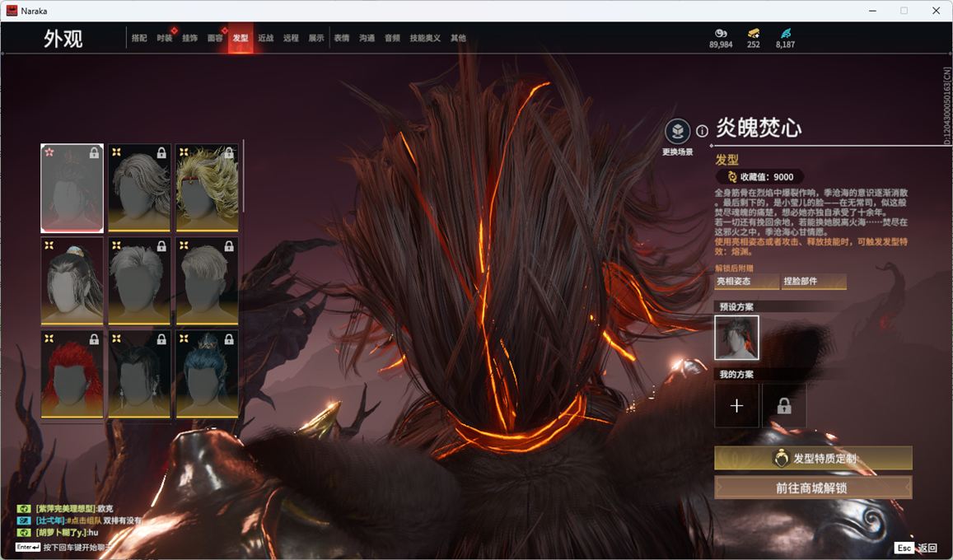953x560 pixels.
Task: Open the 展示 tab
Action: coord(316,38)
